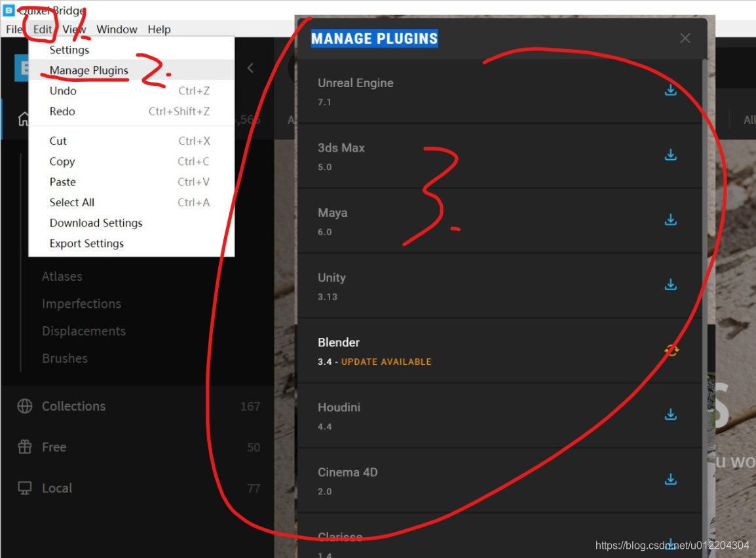
Task: Open the Displacements category
Action: pyautogui.click(x=84, y=331)
